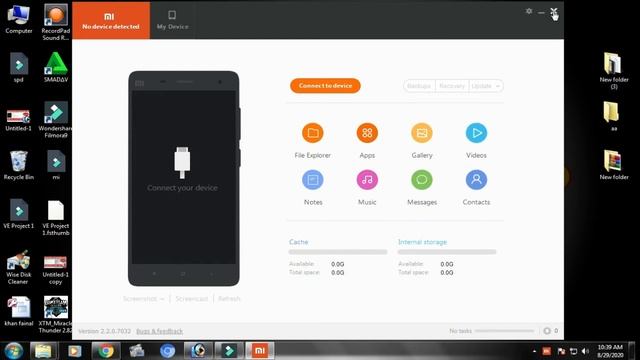Expand the Update dropdown
640x360 pixels.
pyautogui.click(x=486, y=86)
